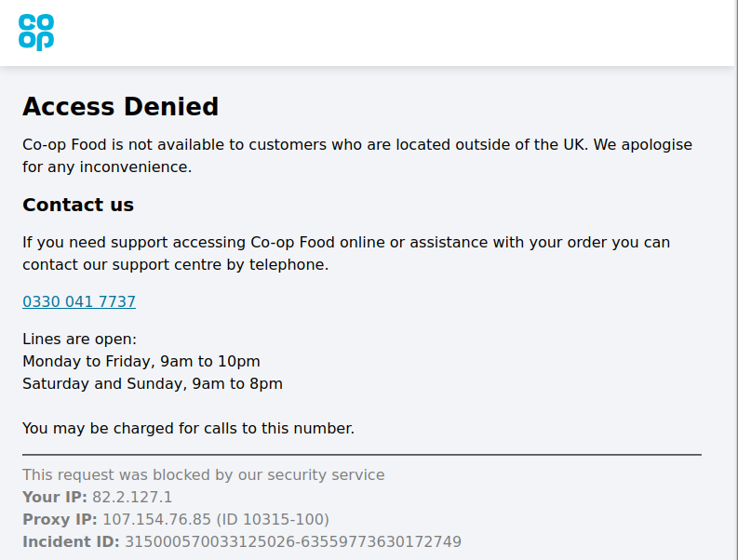Image resolution: width=738 pixels, height=560 pixels.
Task: Click the Contact us heading
Action: tap(78, 205)
